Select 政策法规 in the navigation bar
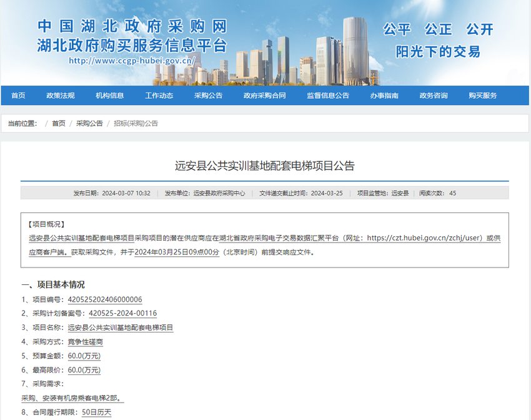 (61, 96)
